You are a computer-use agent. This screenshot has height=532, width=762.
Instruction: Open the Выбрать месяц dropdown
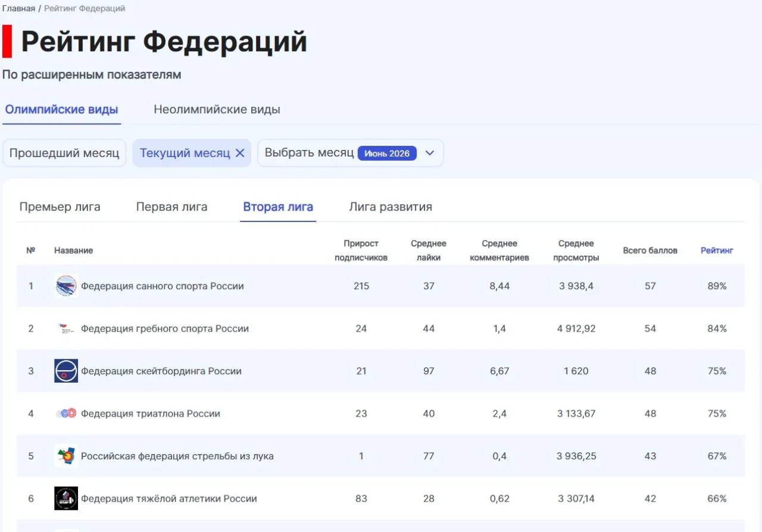(350, 153)
